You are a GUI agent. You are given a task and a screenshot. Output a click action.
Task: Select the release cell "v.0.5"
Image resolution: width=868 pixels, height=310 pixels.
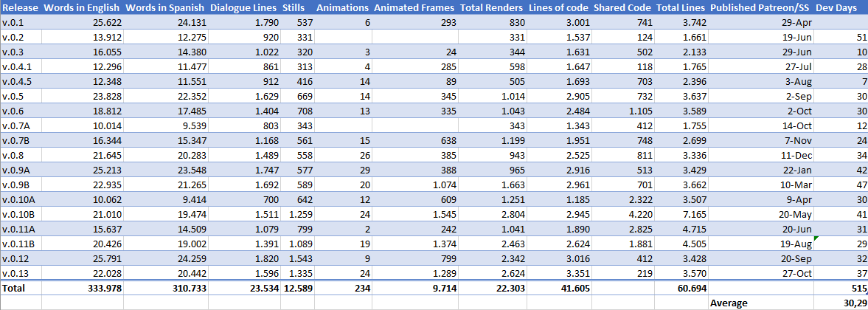coord(21,96)
